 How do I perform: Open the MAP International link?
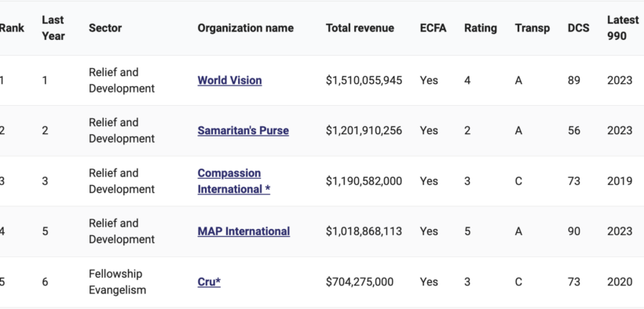point(243,231)
